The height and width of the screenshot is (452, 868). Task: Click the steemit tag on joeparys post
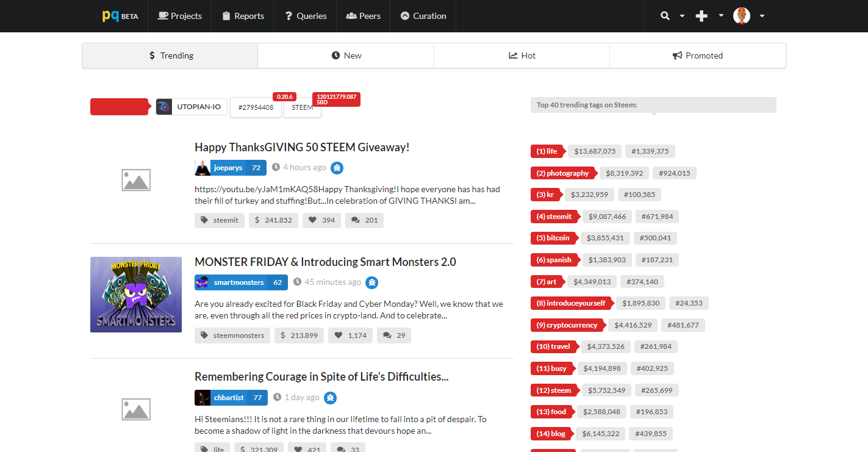(220, 220)
